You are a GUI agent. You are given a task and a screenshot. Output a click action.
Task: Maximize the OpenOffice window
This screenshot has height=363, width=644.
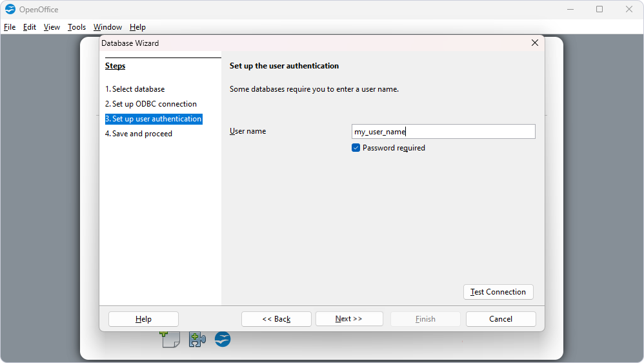(599, 9)
